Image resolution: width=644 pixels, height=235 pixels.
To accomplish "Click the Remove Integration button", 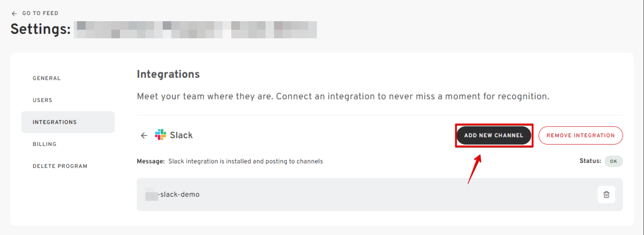I will tap(580, 136).
